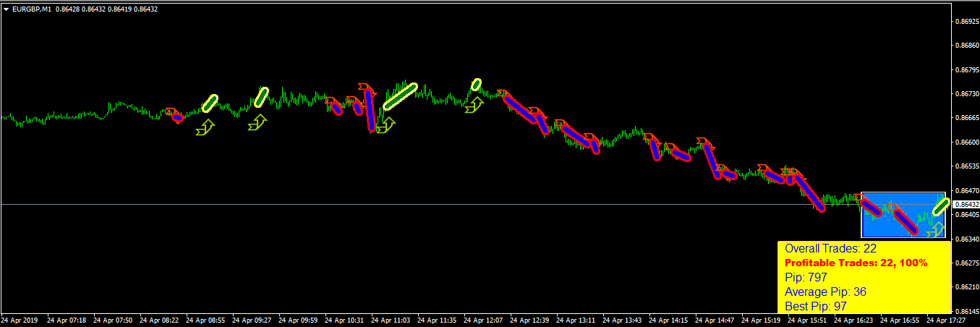Viewport: 980px width, 327px height.
Task: Click price scale label 0.86665
Action: pos(967,119)
